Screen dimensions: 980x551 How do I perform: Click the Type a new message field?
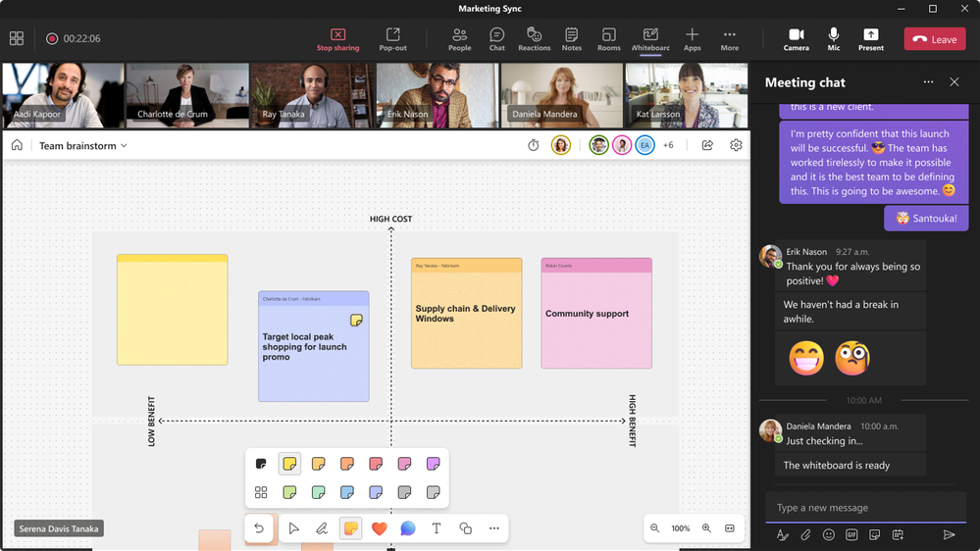coord(865,507)
